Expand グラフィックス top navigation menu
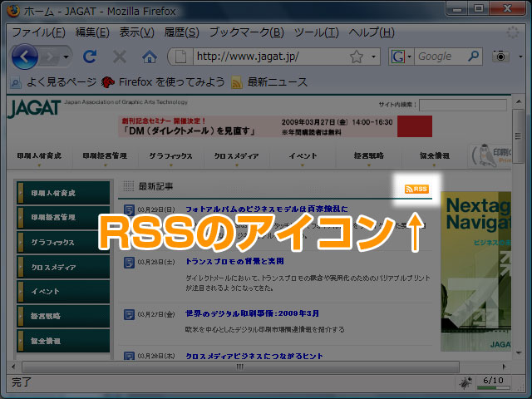Viewport: 532px width, 399px height. (x=171, y=158)
